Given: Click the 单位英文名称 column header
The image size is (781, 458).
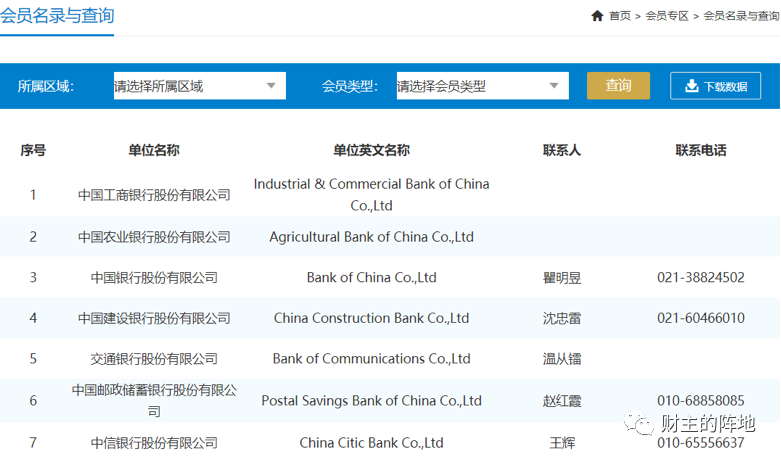Looking at the screenshot, I should 372,150.
